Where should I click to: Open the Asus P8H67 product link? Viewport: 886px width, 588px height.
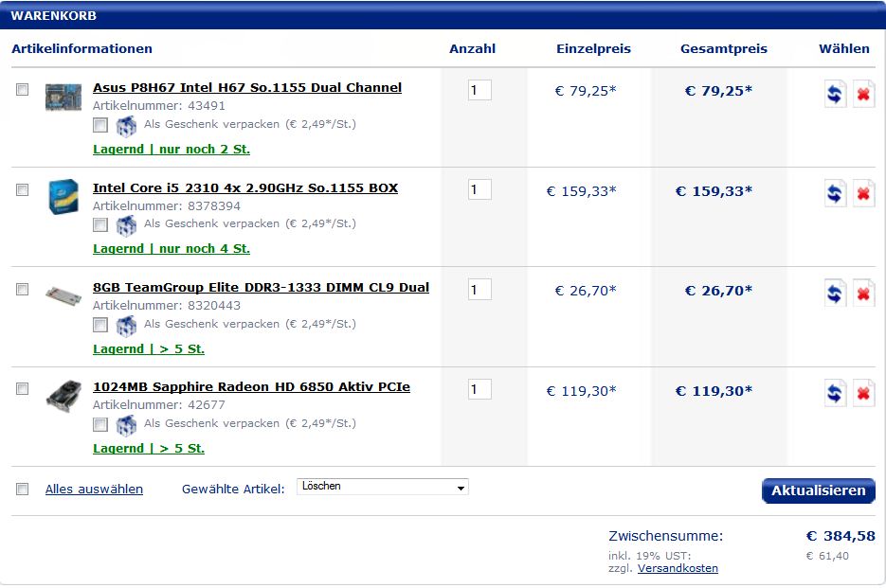(246, 87)
